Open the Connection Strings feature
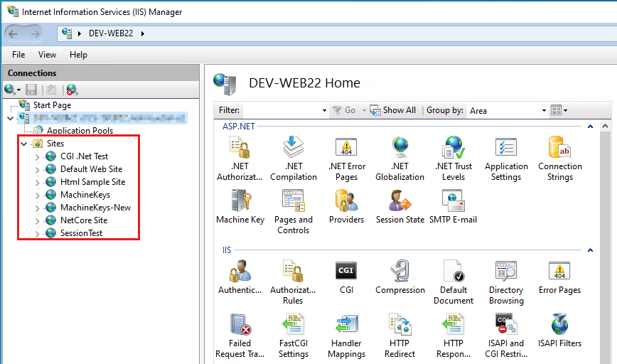Screen dimensions: 617x364 (559, 149)
